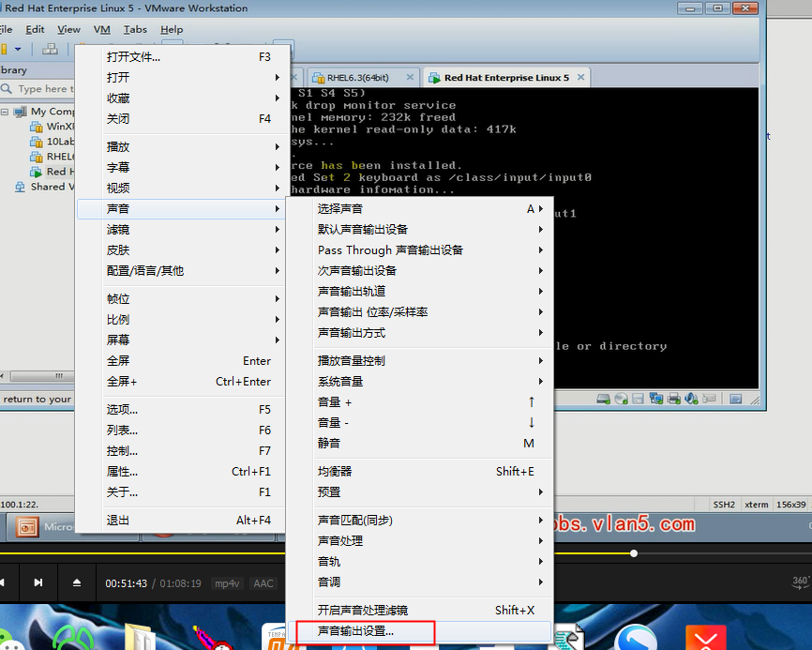
Task: Click the eject/open file button in player
Action: (x=77, y=582)
